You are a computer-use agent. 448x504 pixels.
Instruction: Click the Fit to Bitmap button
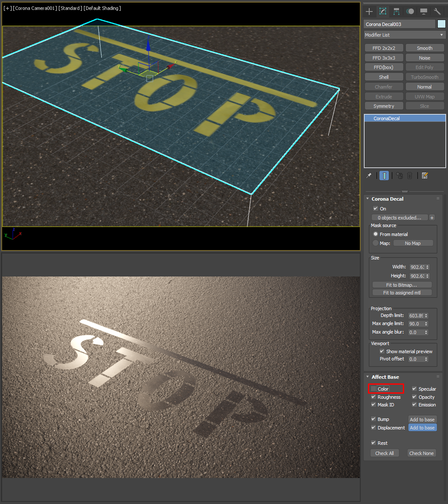(x=402, y=285)
